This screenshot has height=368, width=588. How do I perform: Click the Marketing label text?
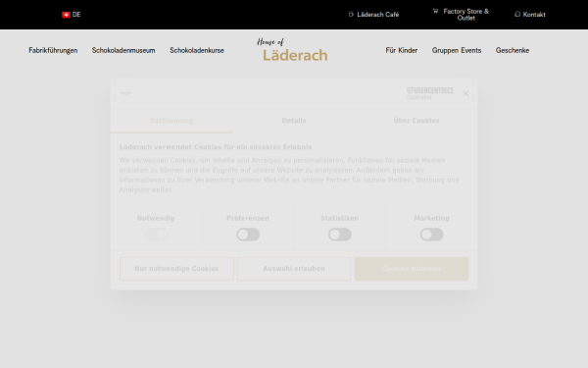(x=431, y=218)
